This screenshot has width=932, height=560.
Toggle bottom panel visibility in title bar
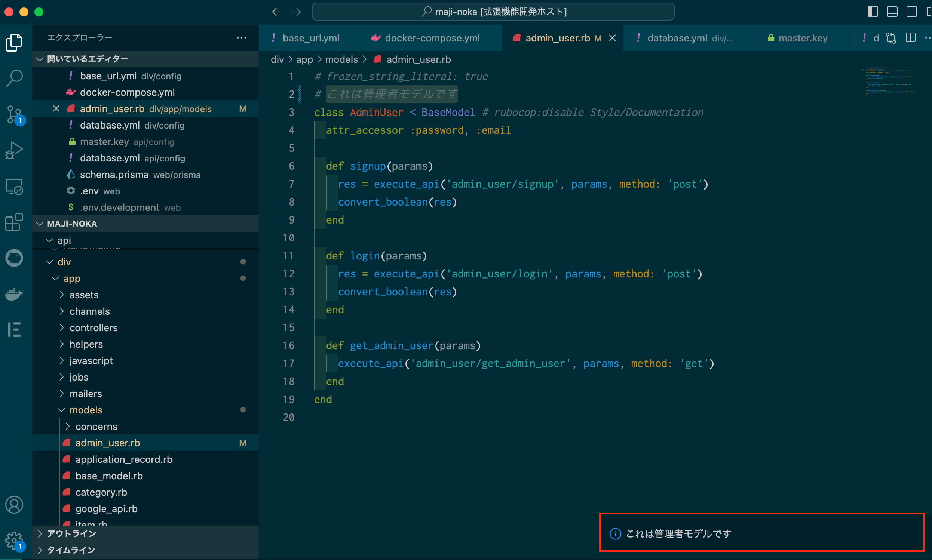[x=892, y=12]
